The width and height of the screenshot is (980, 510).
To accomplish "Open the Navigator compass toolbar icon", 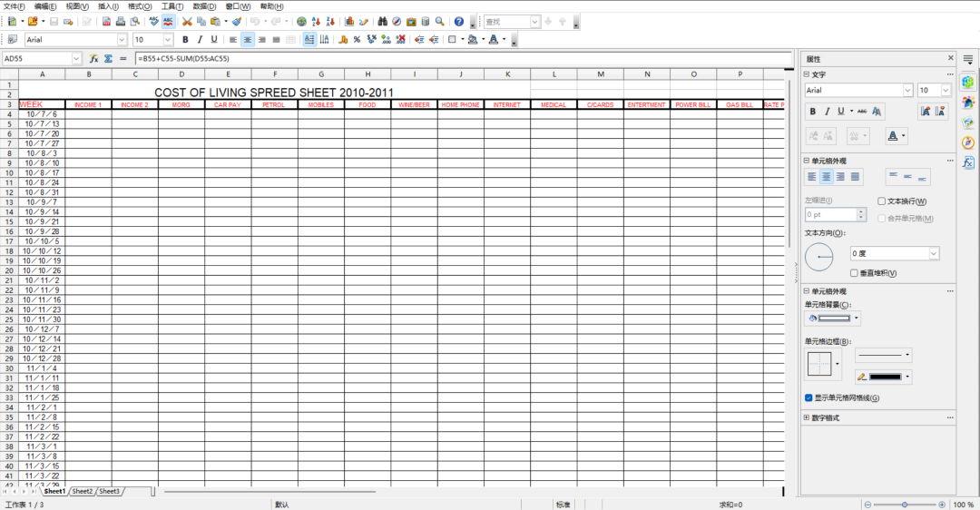I will pyautogui.click(x=397, y=22).
